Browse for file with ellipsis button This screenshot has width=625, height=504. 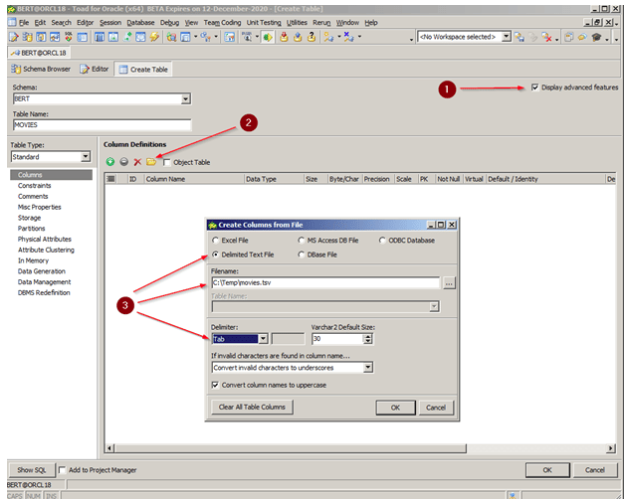[449, 283]
